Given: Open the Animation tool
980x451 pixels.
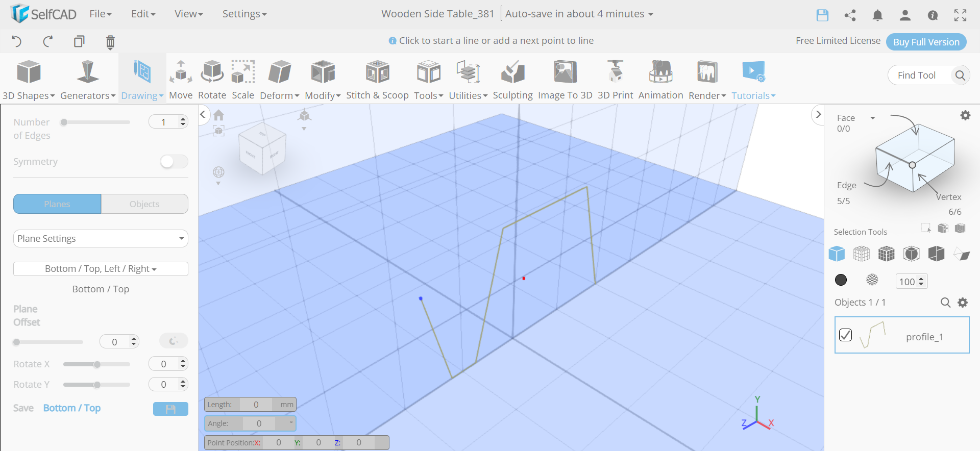Looking at the screenshot, I should click(660, 80).
